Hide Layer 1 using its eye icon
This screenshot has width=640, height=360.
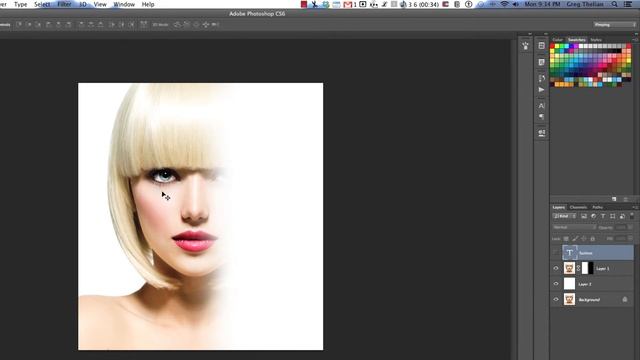coord(556,268)
